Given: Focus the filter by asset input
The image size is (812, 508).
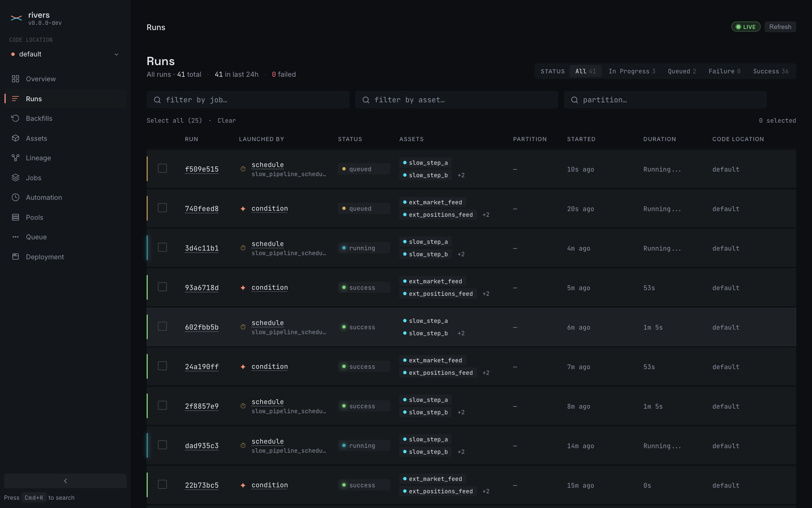Looking at the screenshot, I should 457,100.
